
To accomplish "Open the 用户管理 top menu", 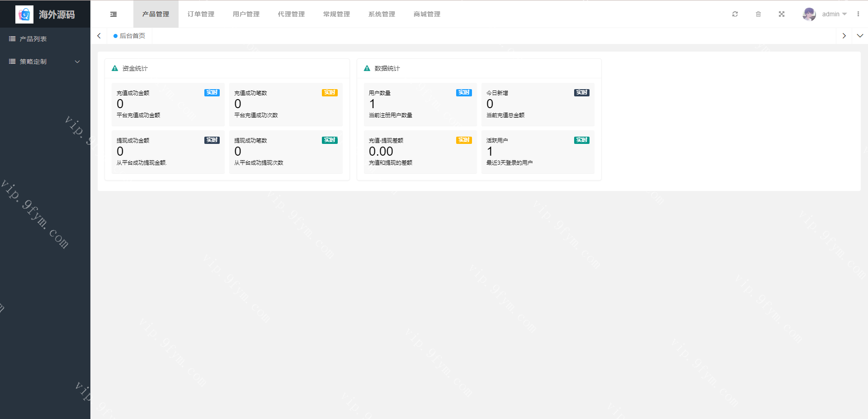I will pyautogui.click(x=246, y=14).
